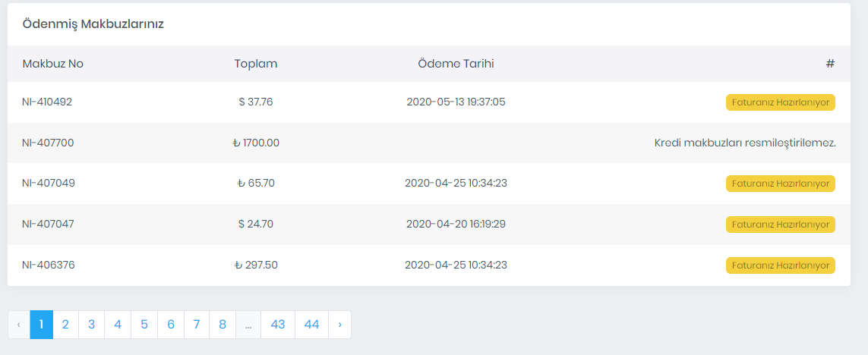Open page 6 of receipts
The image size is (868, 355).
[171, 325]
